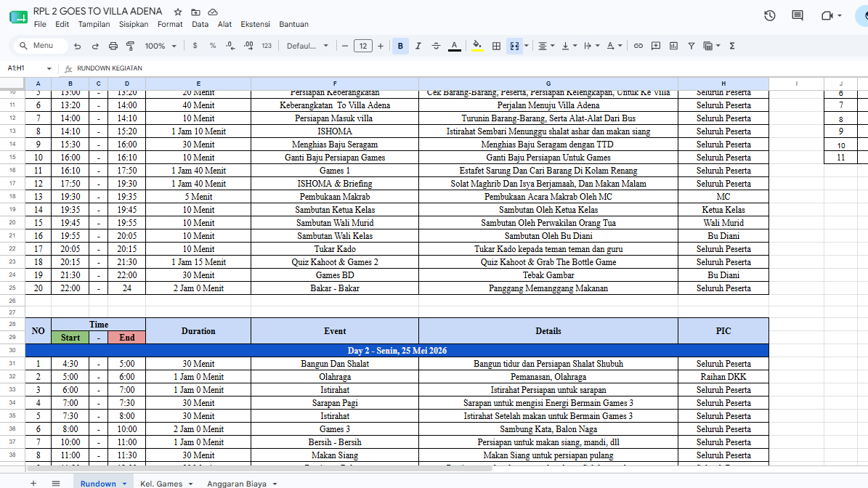This screenshot has height=488, width=868.
Task: Open the Alat menu
Action: (224, 25)
